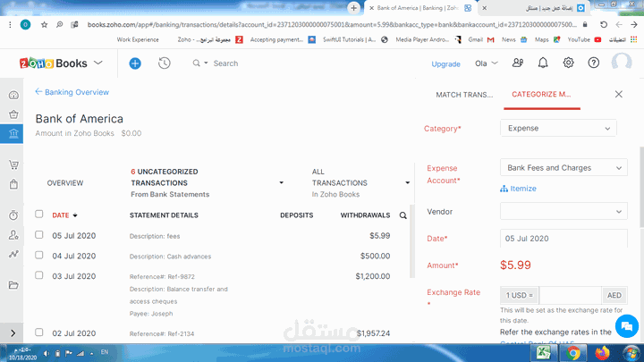Viewport: 644px width, 362px height.
Task: Select the All Transactions tab
Action: click(339, 183)
